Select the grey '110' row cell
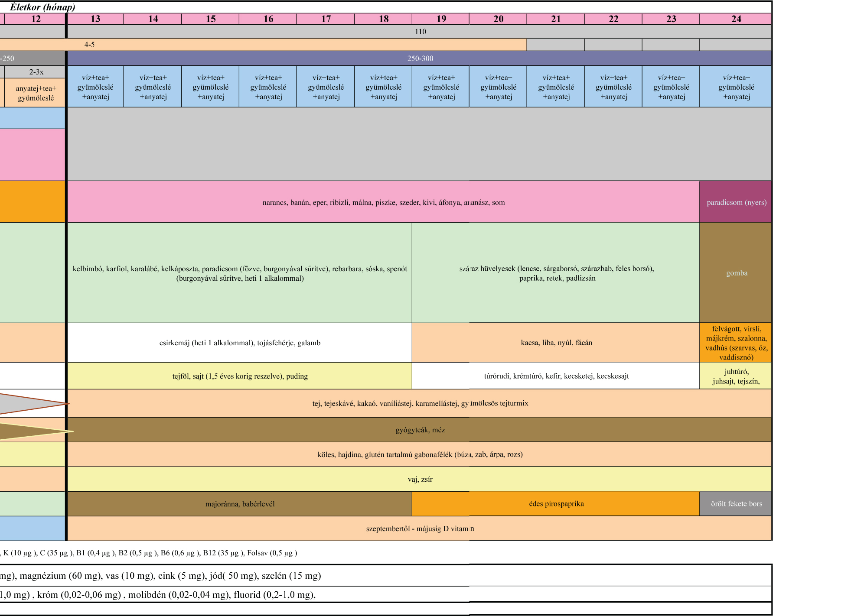Image resolution: width=851 pixels, height=616 pixels. pos(420,31)
